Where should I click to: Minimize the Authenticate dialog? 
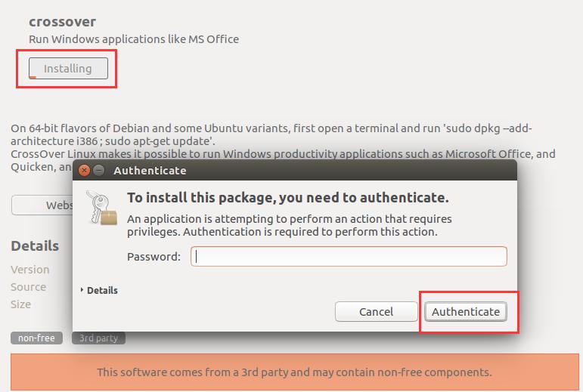pyautogui.click(x=98, y=171)
